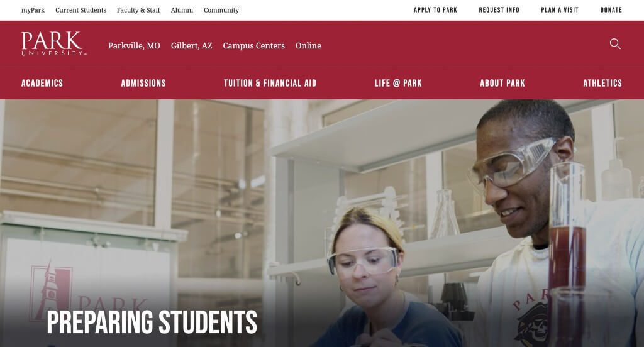Open the Campus Centers link
644x347 pixels.
[254, 46]
